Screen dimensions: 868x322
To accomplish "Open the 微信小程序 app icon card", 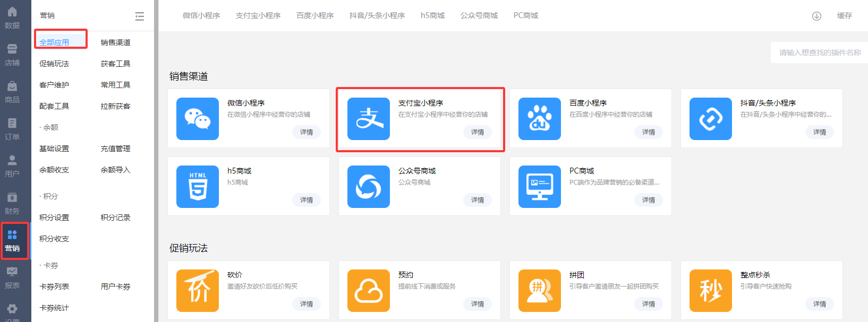I will pos(198,119).
